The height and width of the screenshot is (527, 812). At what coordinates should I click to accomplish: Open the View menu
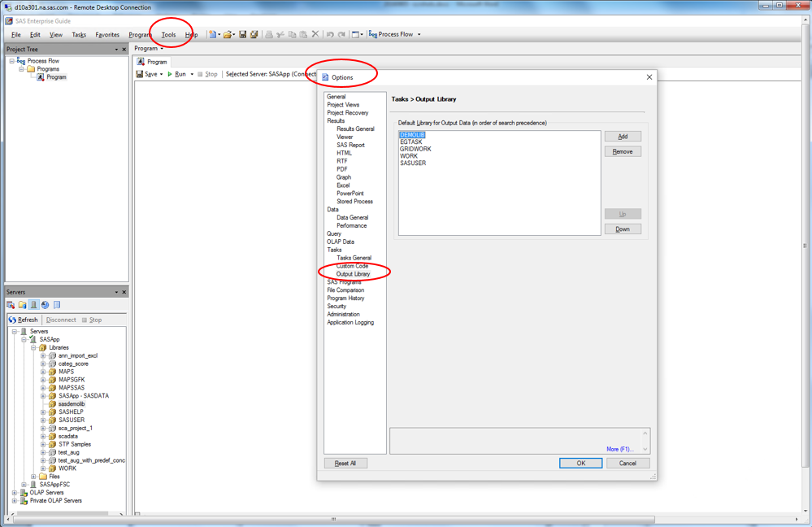[56, 35]
